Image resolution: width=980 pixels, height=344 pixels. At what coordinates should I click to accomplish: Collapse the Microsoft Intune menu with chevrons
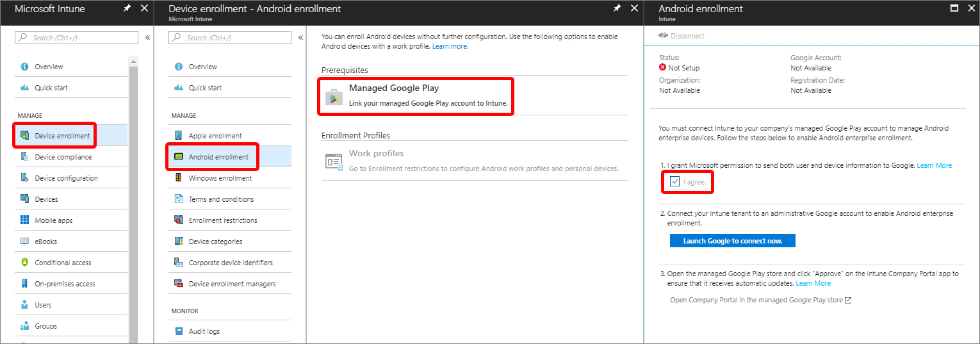point(147,38)
